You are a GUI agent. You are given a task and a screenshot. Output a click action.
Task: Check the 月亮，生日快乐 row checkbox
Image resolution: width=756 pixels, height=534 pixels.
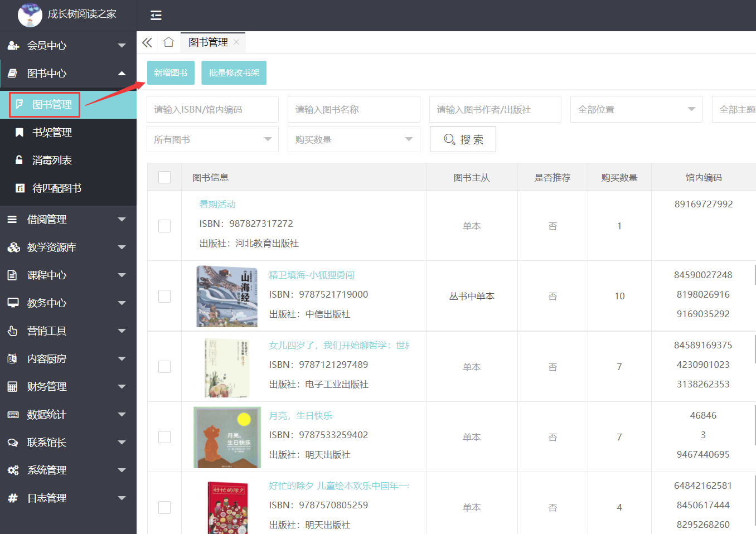[164, 437]
